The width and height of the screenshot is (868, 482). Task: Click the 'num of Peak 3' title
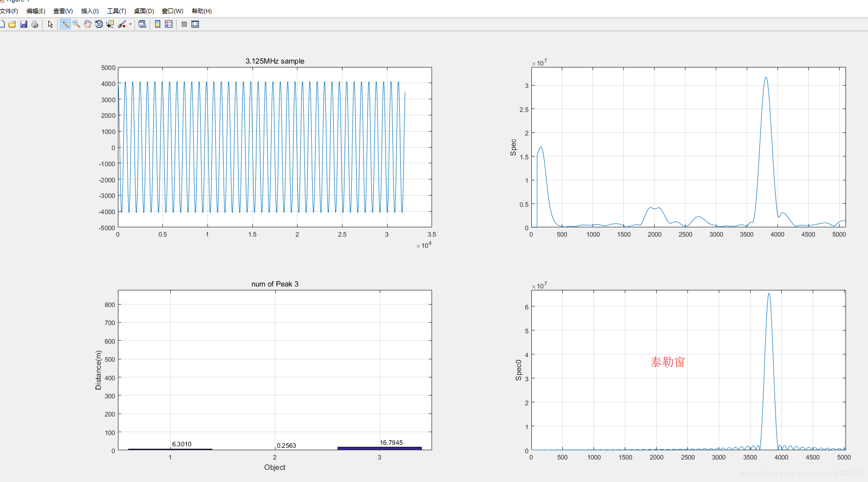tap(275, 284)
